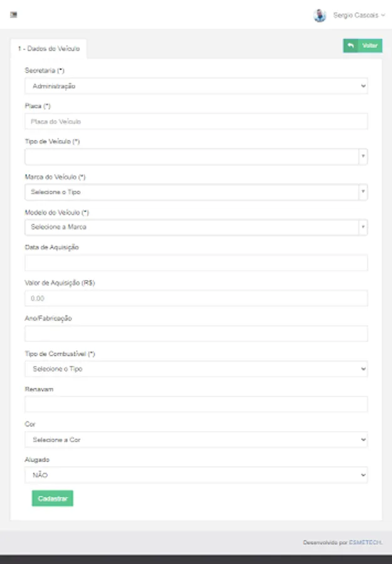Open the Tipo de Veículo dropdown arrow
This screenshot has height=564, width=392.
362,157
